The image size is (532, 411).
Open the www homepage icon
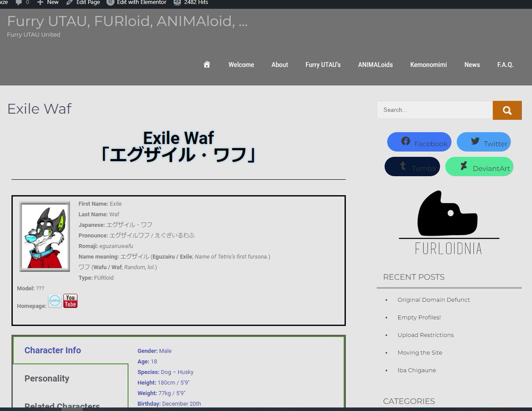[x=55, y=301]
